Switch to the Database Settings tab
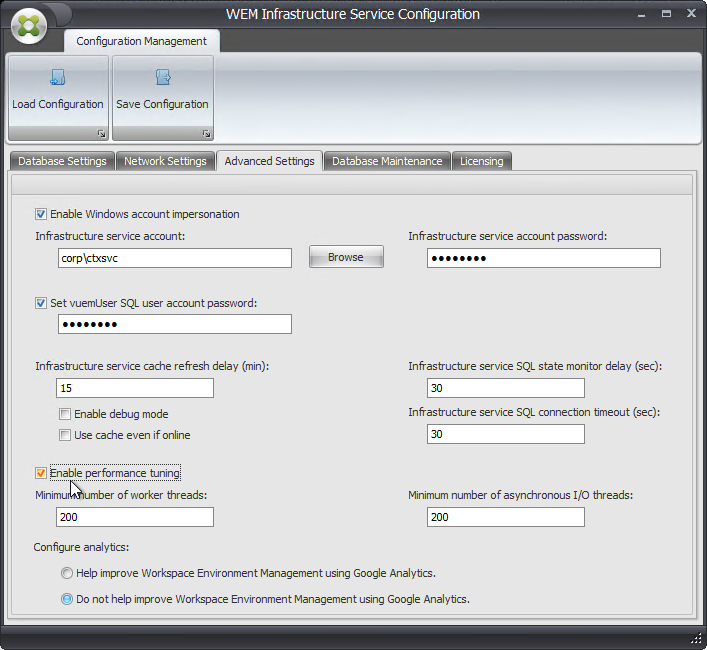 (62, 161)
